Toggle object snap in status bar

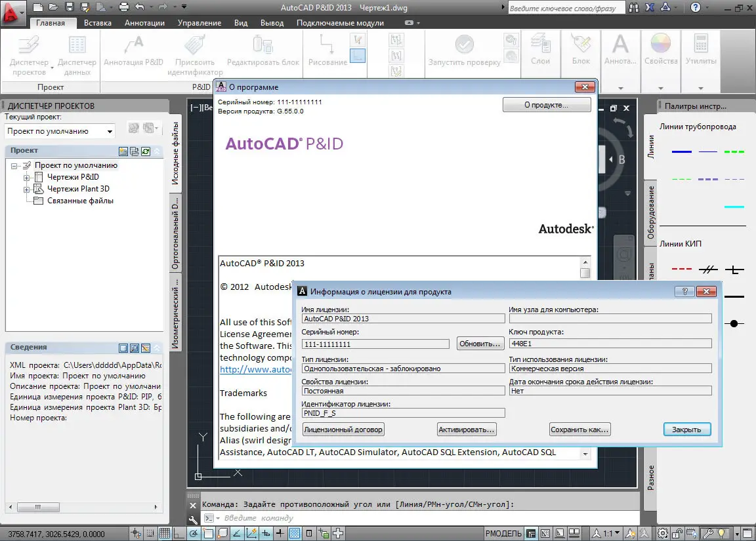click(208, 533)
